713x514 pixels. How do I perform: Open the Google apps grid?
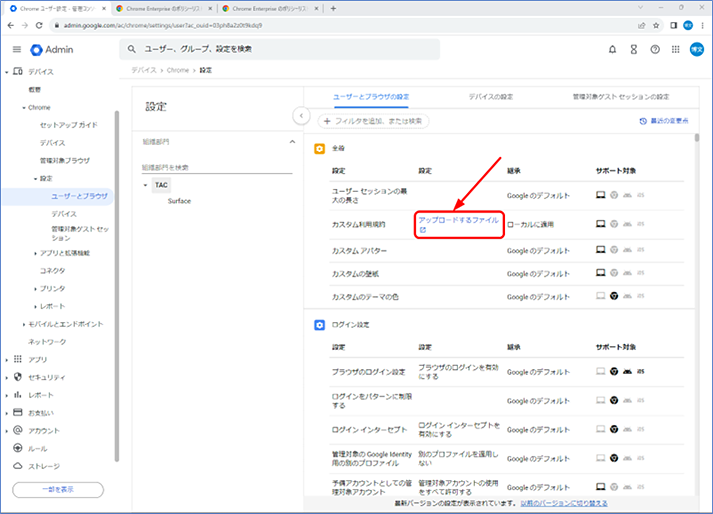point(676,49)
